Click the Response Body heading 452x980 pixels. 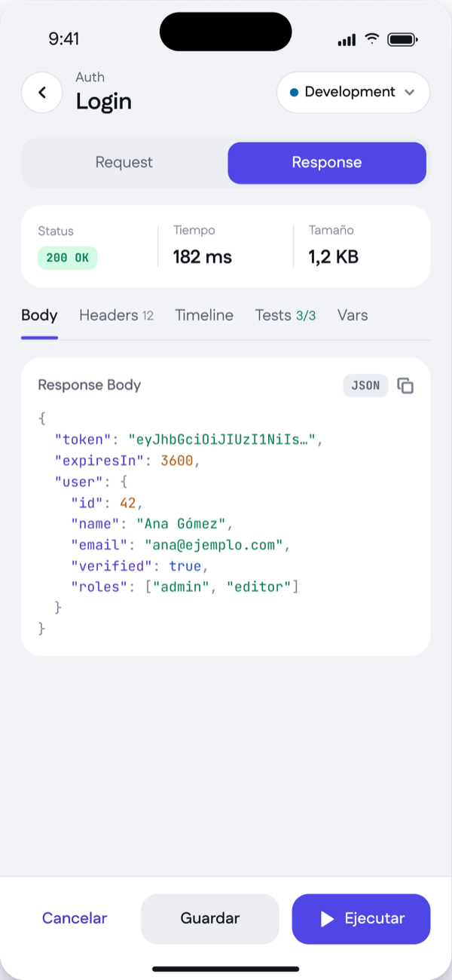point(90,385)
